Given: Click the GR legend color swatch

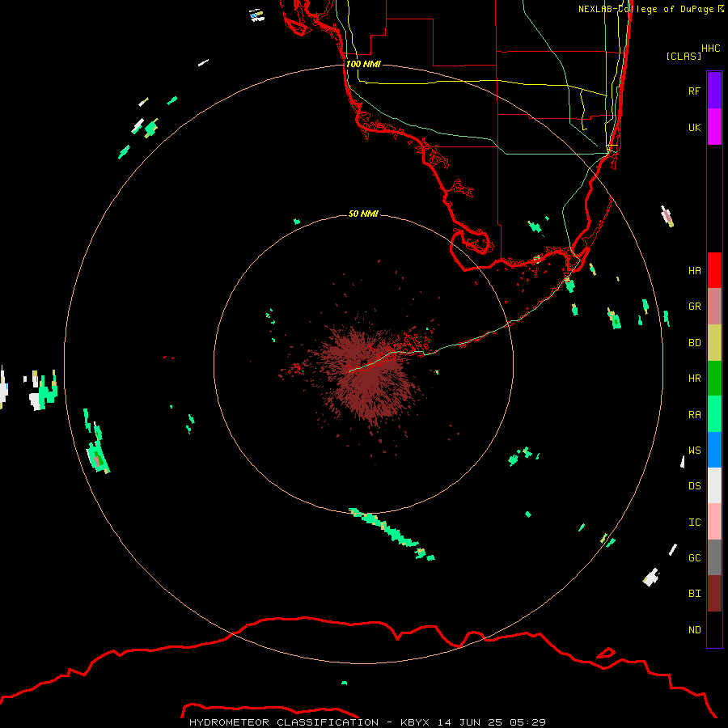Looking at the screenshot, I should click(714, 307).
